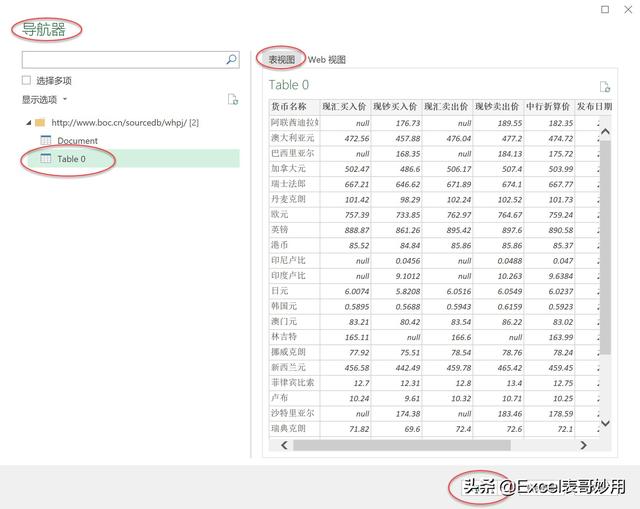Image resolution: width=640 pixels, height=509 pixels.
Task: Click value 6.0074 in 日元 row
Action: (357, 292)
